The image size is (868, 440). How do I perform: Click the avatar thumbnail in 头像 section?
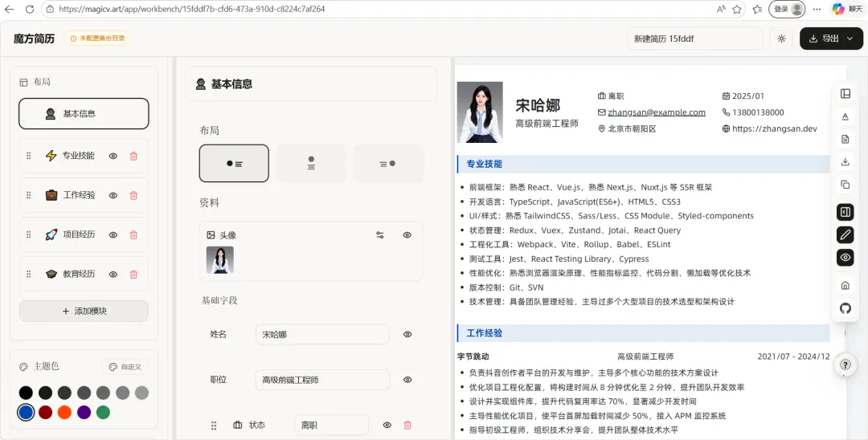click(x=219, y=260)
